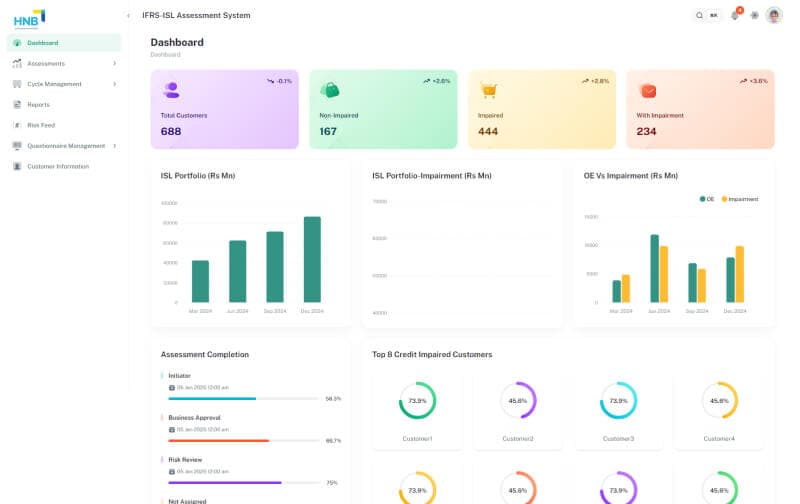Click the OE Vs Impairment (Rs Mn) title

coord(631,175)
